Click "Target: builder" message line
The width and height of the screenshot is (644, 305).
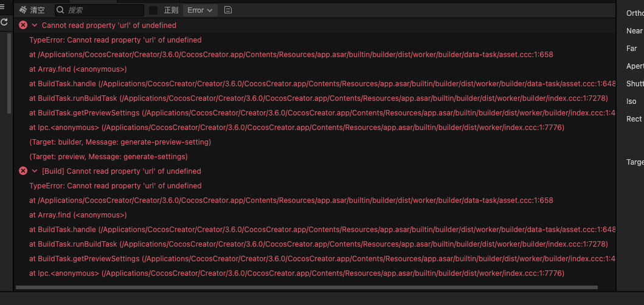point(120,142)
